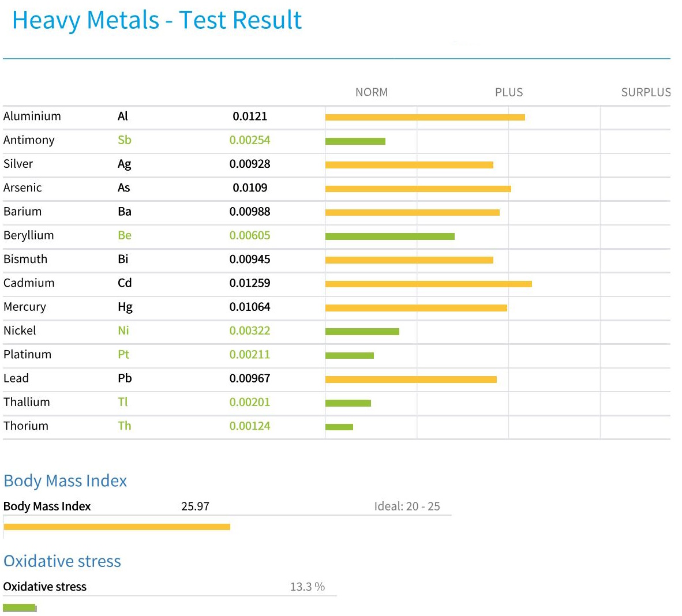Select the Ideal: 20 - 25 text

(x=407, y=506)
